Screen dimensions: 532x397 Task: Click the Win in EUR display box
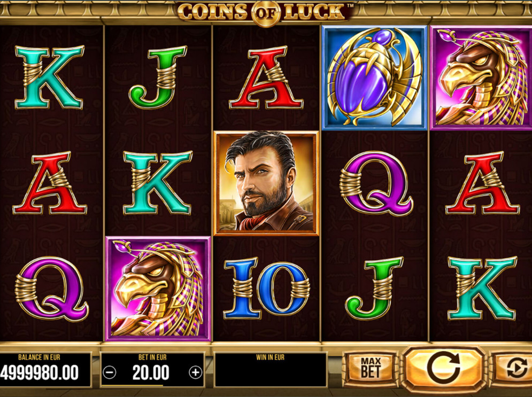point(271,370)
